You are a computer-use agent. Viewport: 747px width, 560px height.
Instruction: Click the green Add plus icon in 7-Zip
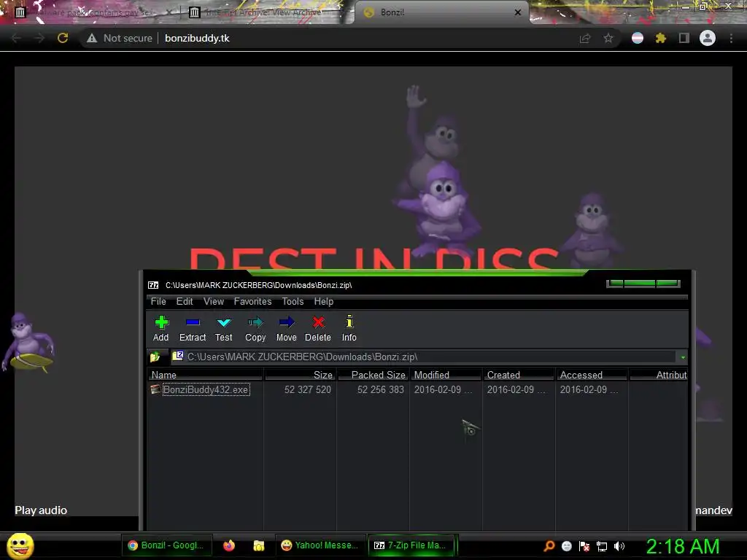point(161,322)
